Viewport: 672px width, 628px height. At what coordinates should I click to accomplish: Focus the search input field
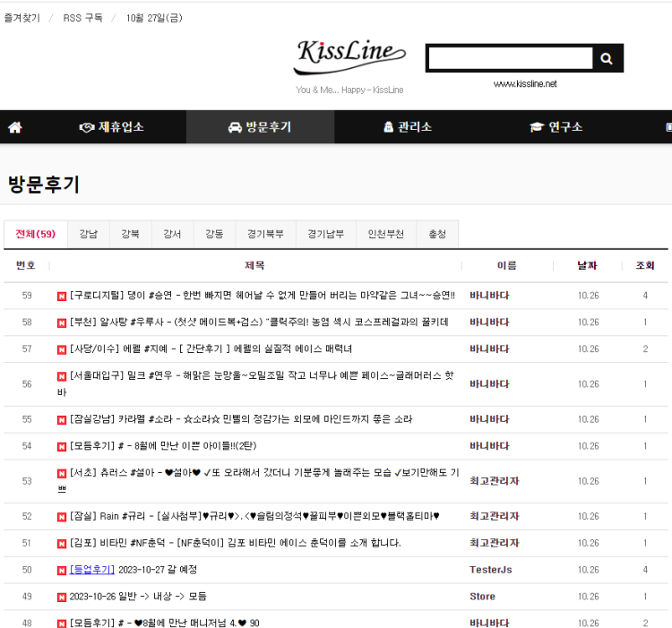pyautogui.click(x=509, y=58)
